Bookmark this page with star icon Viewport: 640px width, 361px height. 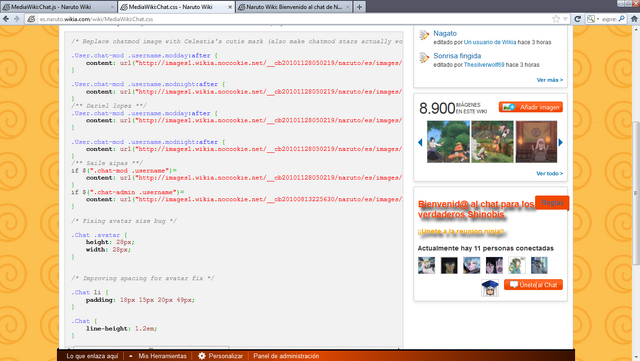point(556,19)
